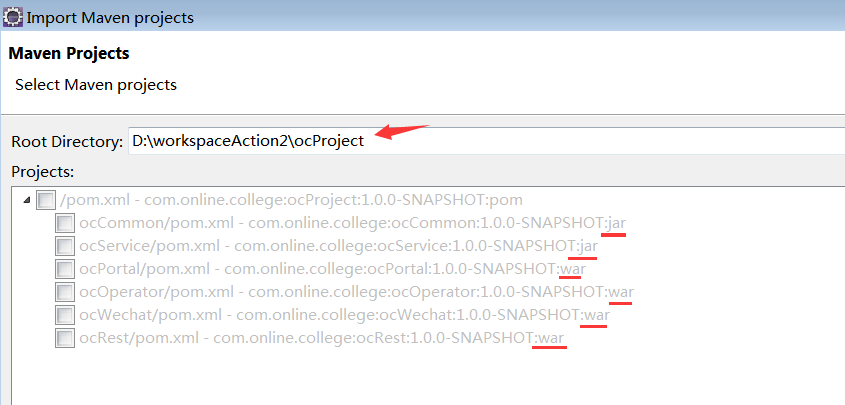Select the ocPortal:1.0.0-SNAPSHOT:war row text
This screenshot has width=845, height=405.
pos(332,269)
